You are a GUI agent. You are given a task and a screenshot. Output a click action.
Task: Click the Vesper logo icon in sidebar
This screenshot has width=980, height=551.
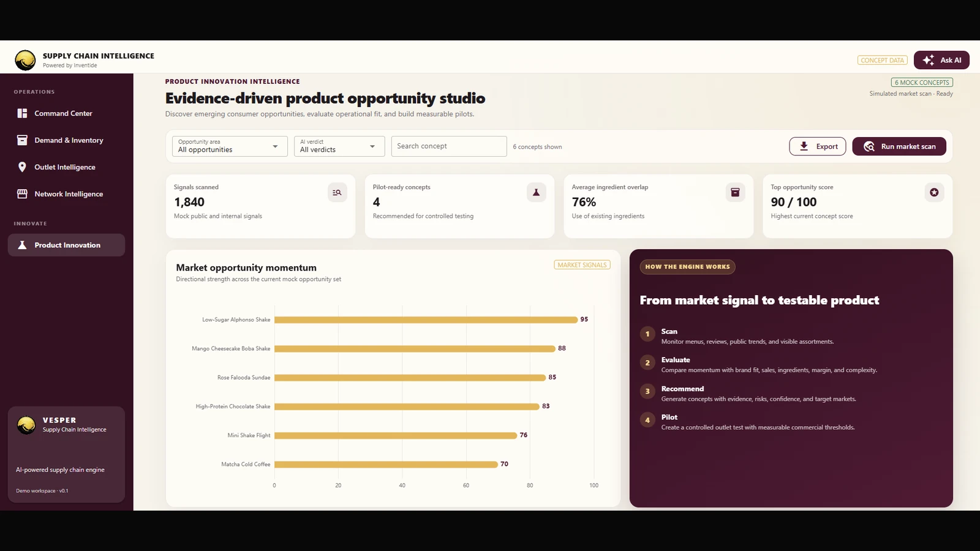pyautogui.click(x=26, y=425)
